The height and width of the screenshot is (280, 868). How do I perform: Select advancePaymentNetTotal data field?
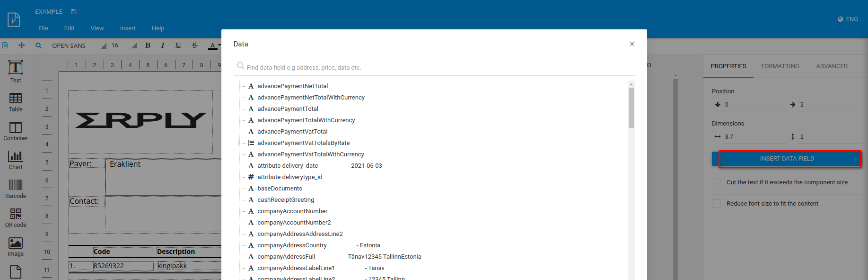(292, 86)
